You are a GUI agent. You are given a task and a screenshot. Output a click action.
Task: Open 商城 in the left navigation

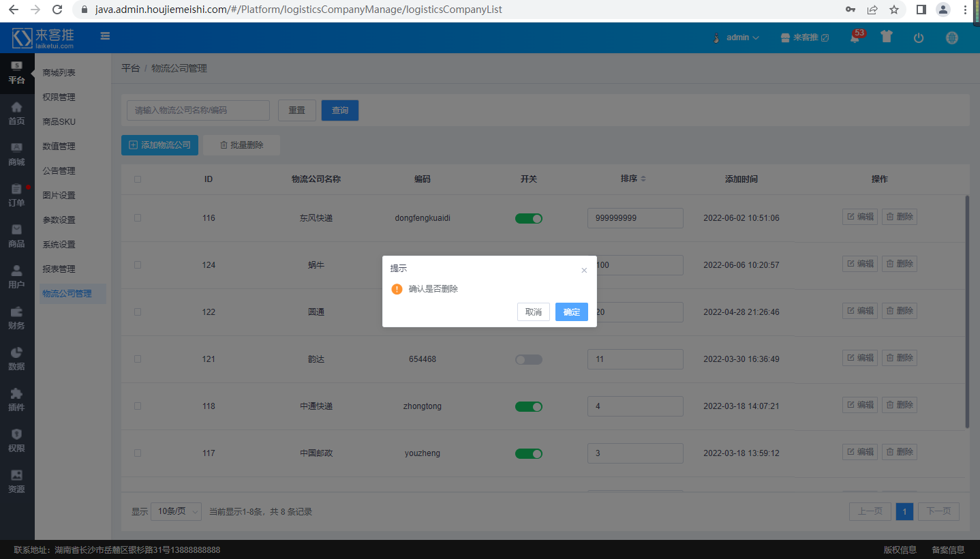(17, 154)
